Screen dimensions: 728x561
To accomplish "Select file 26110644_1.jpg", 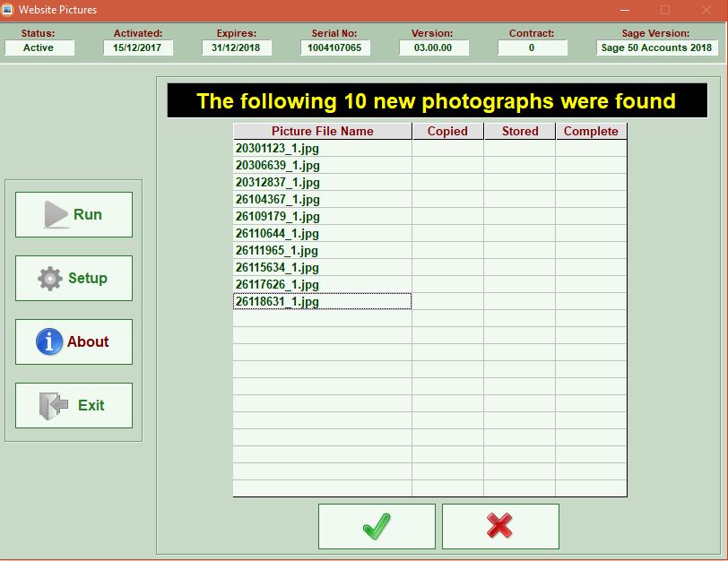I will [x=322, y=233].
